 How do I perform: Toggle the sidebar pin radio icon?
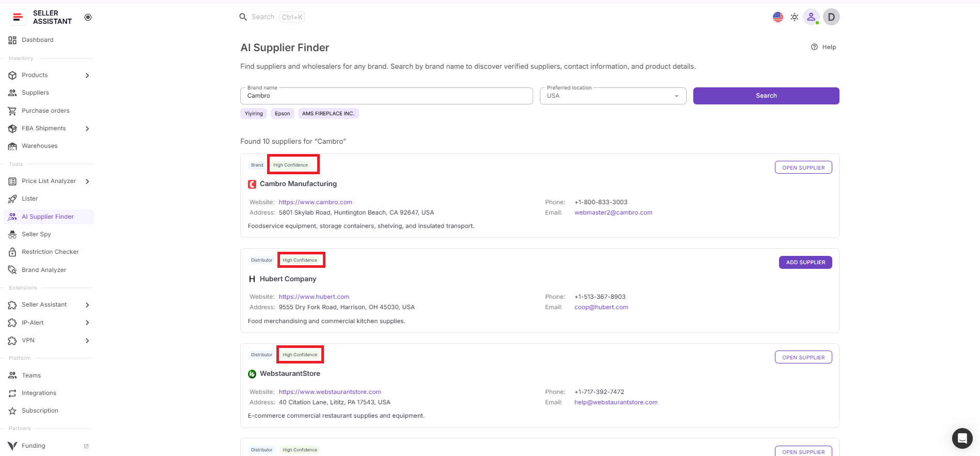[88, 17]
